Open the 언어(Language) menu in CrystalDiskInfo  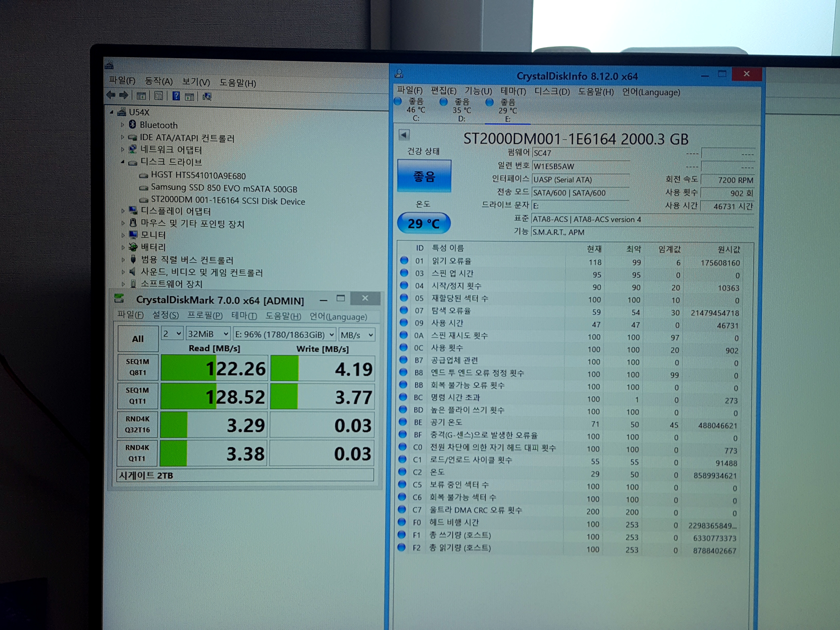coord(651,92)
